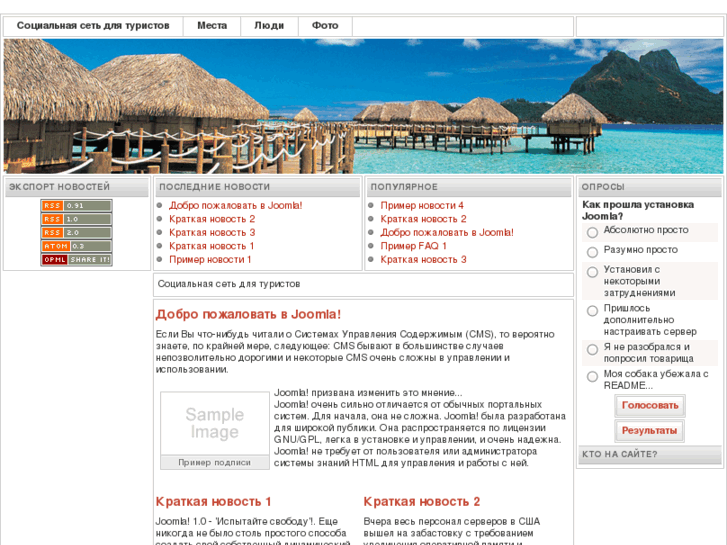The width and height of the screenshot is (727, 545).
Task: Click the RSS 1.0 feed badge
Action: [x=77, y=219]
